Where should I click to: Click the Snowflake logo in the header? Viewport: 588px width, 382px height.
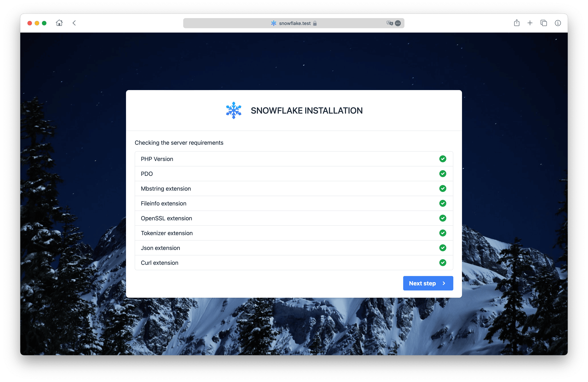pos(234,110)
